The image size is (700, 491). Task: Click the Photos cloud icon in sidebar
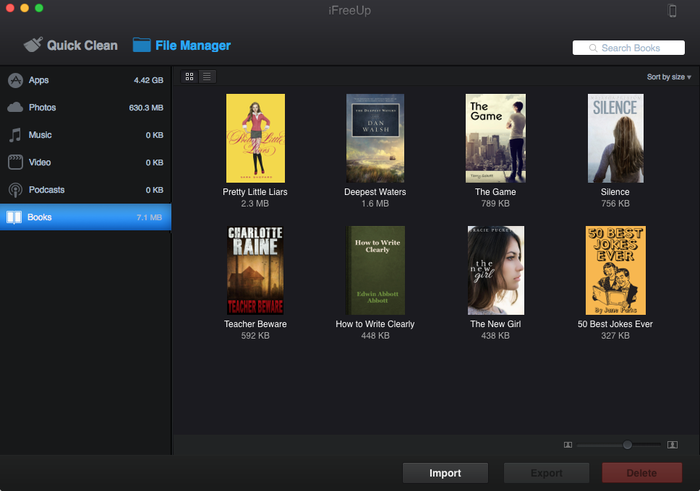(x=15, y=107)
